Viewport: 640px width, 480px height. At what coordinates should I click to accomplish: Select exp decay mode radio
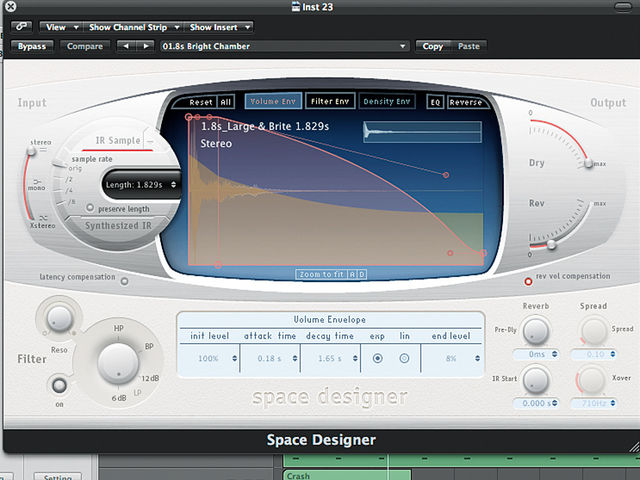click(x=378, y=358)
